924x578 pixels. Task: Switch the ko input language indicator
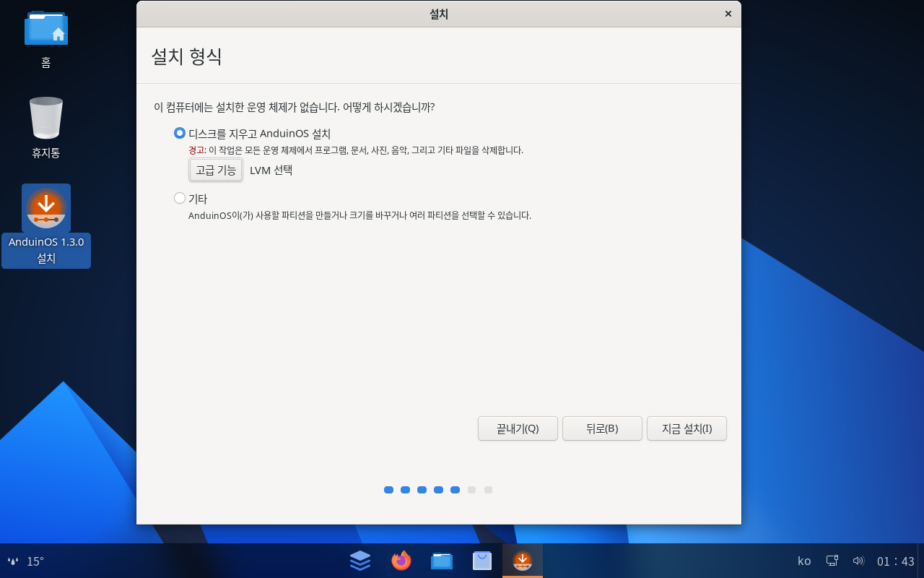point(804,561)
